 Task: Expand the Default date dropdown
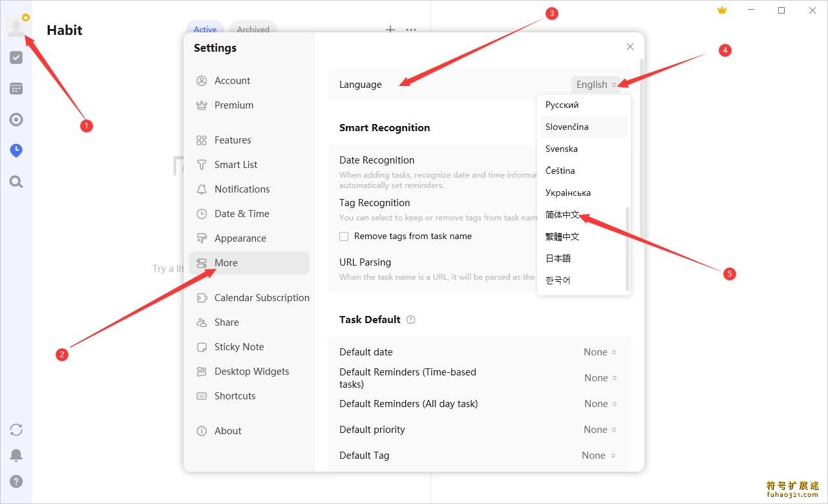point(600,352)
